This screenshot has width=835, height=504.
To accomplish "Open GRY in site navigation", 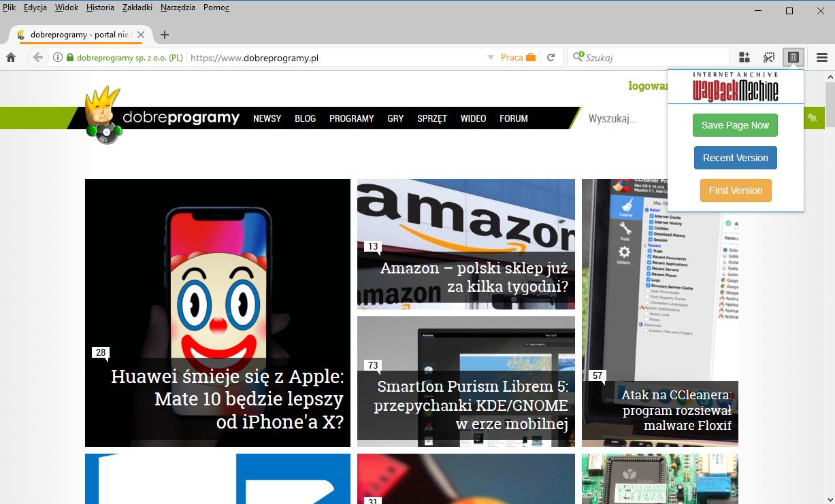I will pos(395,118).
